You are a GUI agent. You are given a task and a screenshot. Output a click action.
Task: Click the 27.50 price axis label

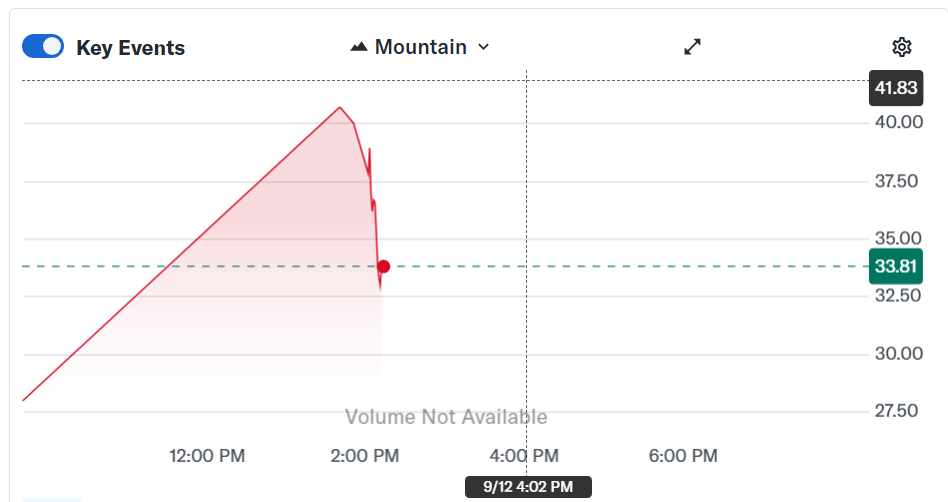pyautogui.click(x=897, y=410)
